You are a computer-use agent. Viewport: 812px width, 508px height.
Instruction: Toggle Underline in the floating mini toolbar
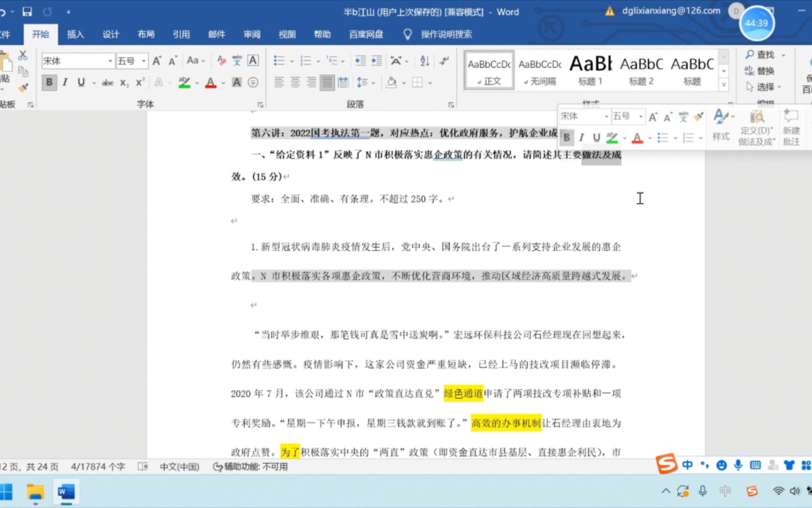(x=596, y=137)
